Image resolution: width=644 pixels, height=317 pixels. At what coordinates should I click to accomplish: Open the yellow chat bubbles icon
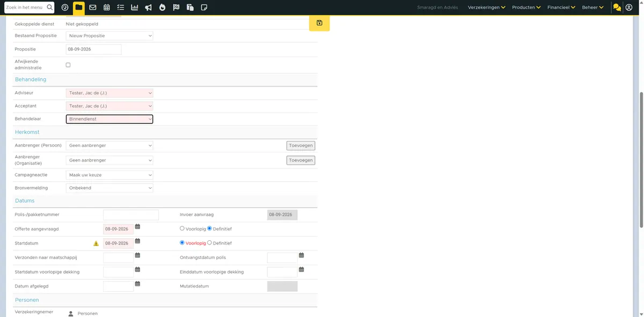pyautogui.click(x=617, y=8)
